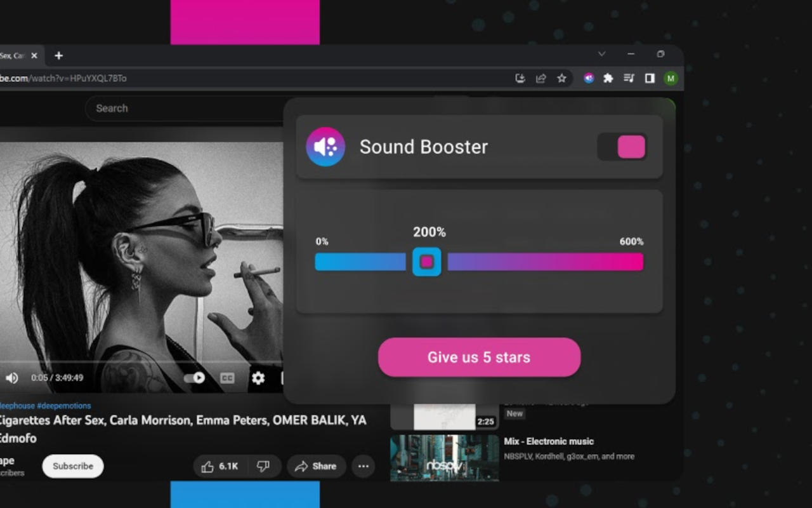This screenshot has height=508, width=812.
Task: Open the Share menu under the video
Action: [x=316, y=466]
